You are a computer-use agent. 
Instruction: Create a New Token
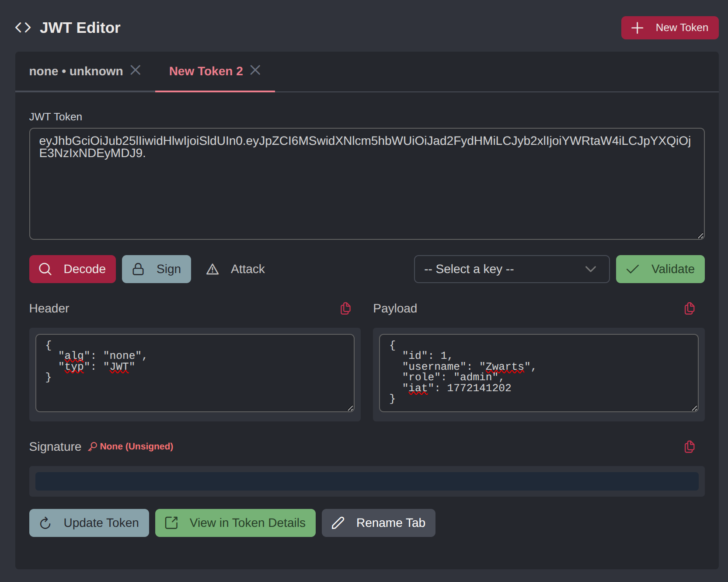669,28
